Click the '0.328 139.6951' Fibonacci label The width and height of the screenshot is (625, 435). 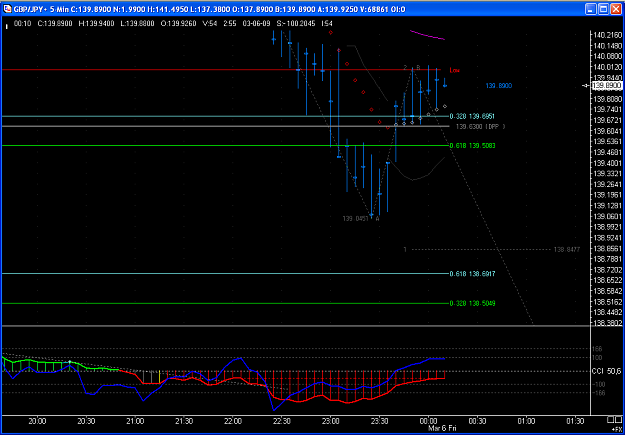472,116
